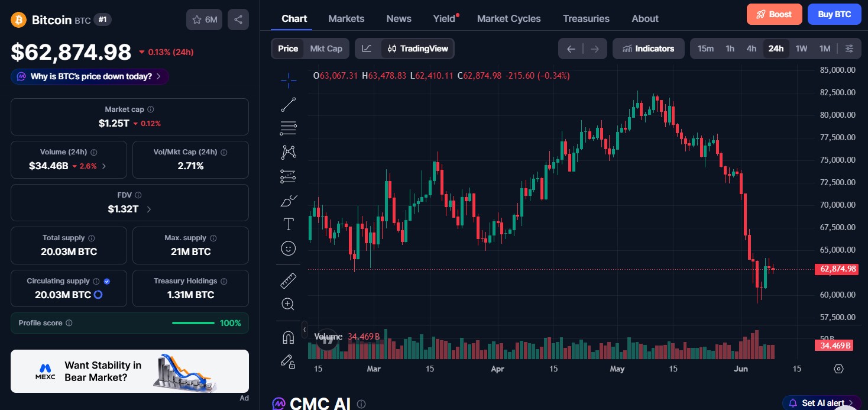
Task: Select the 24h timeframe
Action: point(776,49)
